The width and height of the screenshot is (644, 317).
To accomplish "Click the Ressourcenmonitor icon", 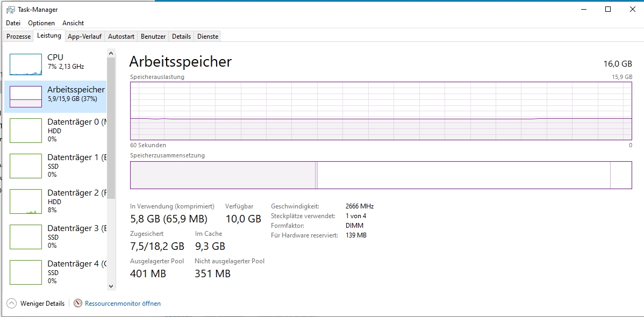I will [78, 304].
